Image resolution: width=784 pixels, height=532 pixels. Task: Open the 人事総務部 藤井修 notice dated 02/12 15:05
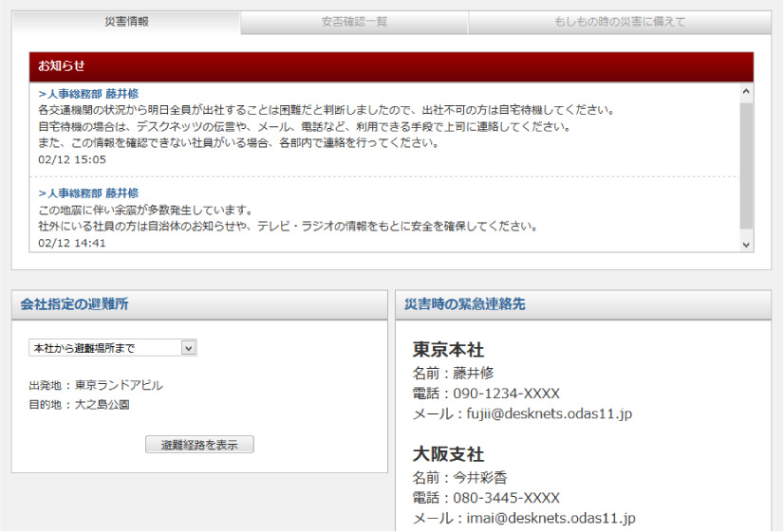pyautogui.click(x=88, y=94)
